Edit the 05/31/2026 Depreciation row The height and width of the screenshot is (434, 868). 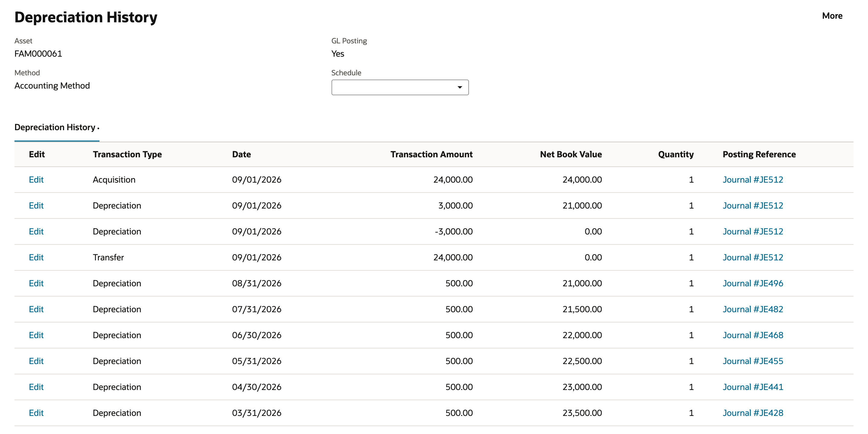coord(36,361)
